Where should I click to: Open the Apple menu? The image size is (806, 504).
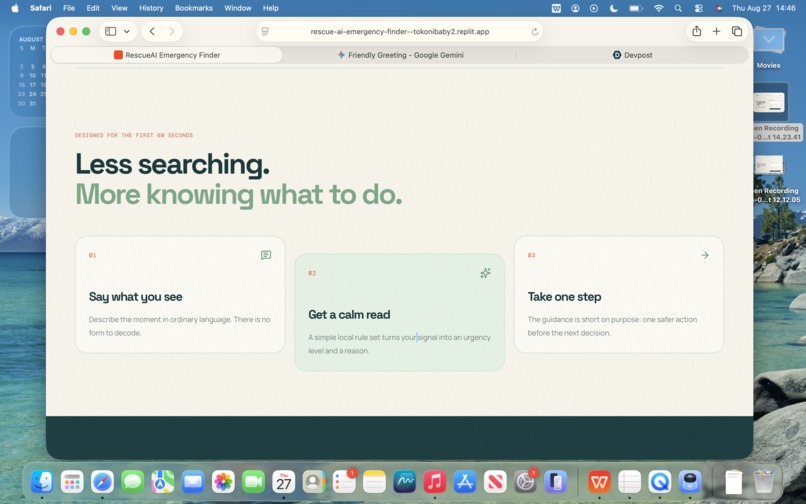coord(15,8)
